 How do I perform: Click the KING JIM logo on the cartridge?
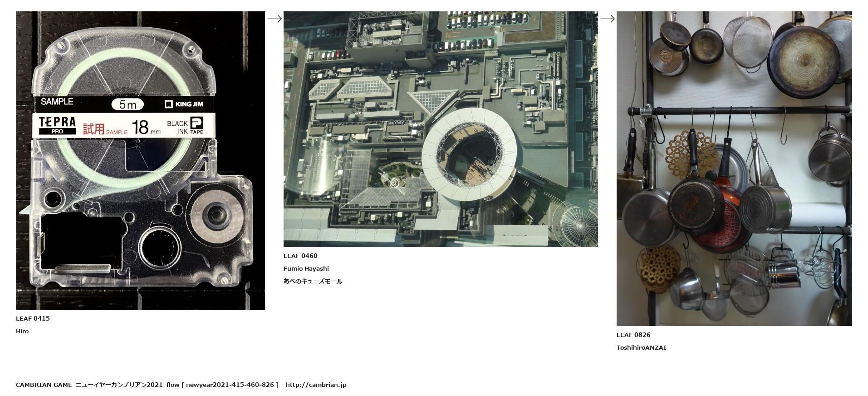coord(184,104)
